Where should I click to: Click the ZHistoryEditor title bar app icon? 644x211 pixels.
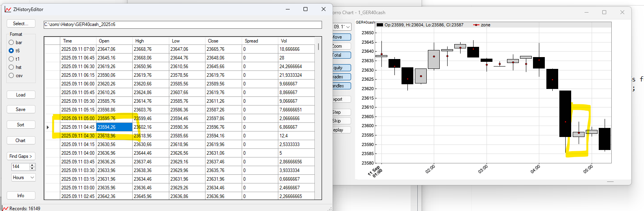pos(8,9)
